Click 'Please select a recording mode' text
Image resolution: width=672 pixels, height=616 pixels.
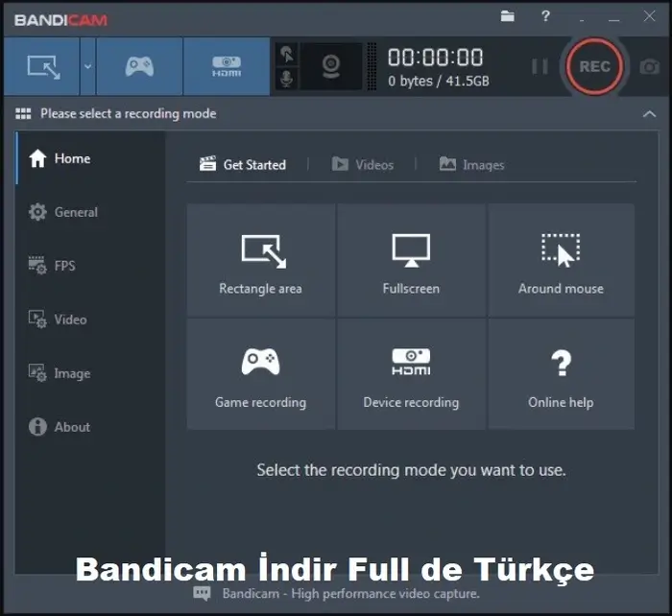coord(128,113)
